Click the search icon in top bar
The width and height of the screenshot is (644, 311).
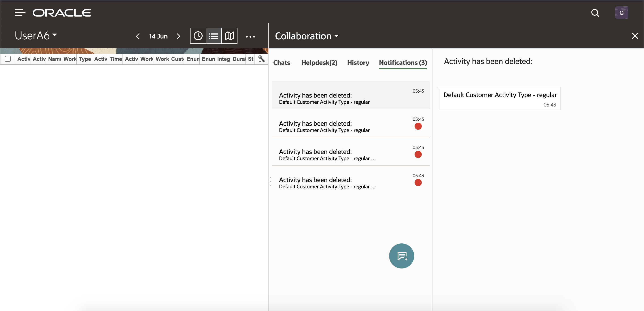point(595,12)
